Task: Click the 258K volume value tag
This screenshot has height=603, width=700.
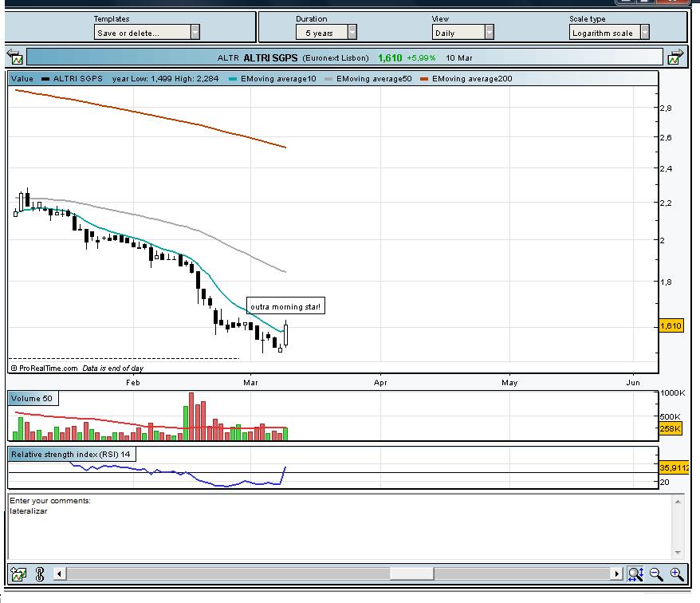Action: [670, 429]
